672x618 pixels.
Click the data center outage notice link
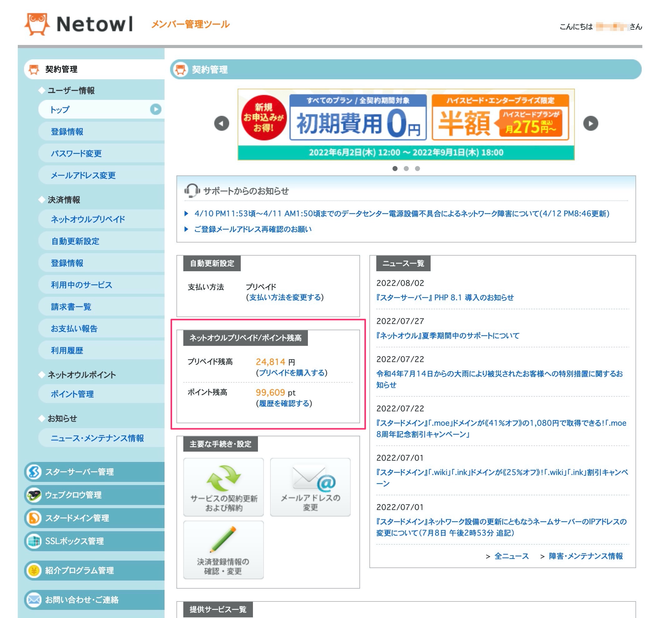point(402,214)
